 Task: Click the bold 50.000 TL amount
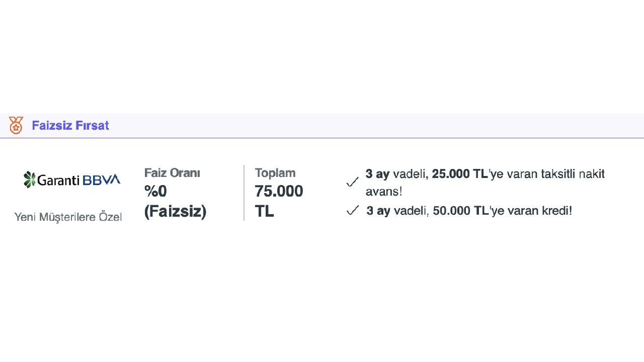pyautogui.click(x=460, y=211)
